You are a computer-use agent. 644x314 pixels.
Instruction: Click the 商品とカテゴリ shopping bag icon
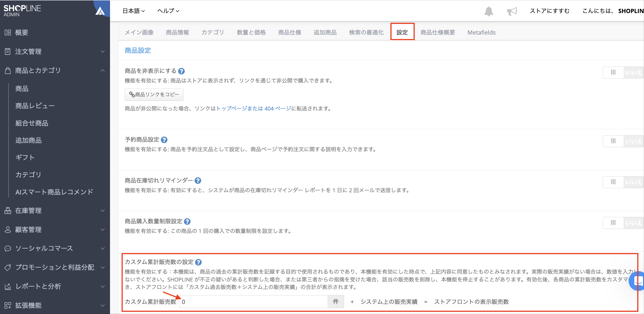(x=8, y=70)
